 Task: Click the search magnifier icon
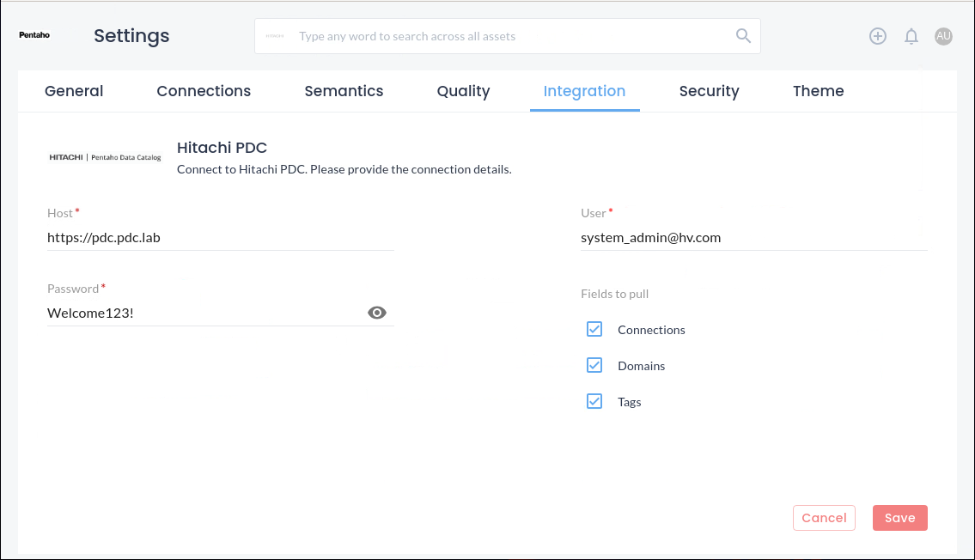click(743, 35)
